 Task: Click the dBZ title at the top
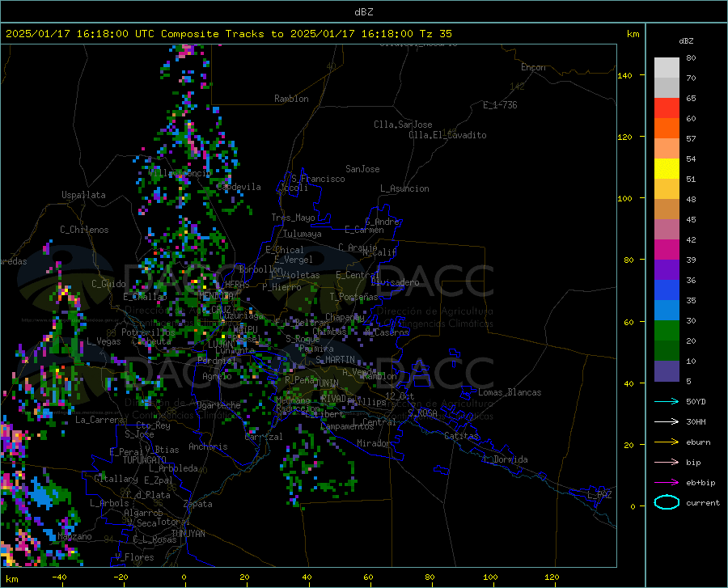[363, 12]
